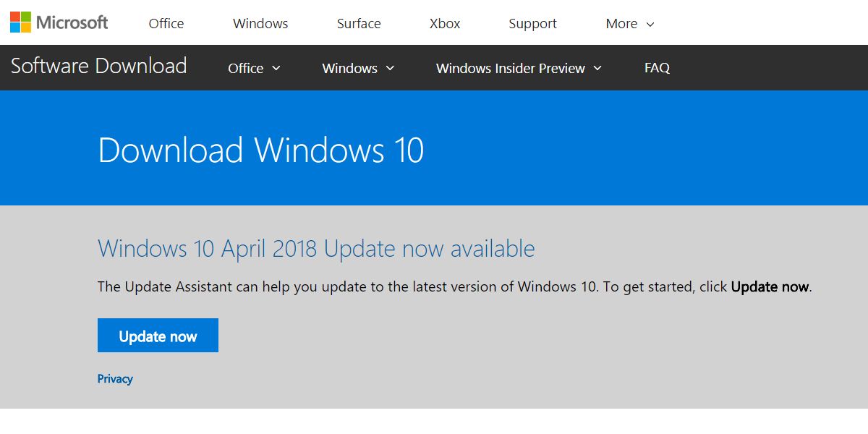Open Surface in the top navigation
Image resolution: width=868 pixels, height=434 pixels.
point(359,24)
